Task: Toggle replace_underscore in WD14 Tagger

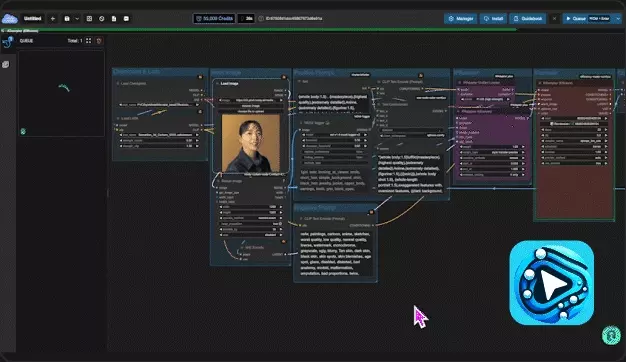Action: pyautogui.click(x=335, y=152)
